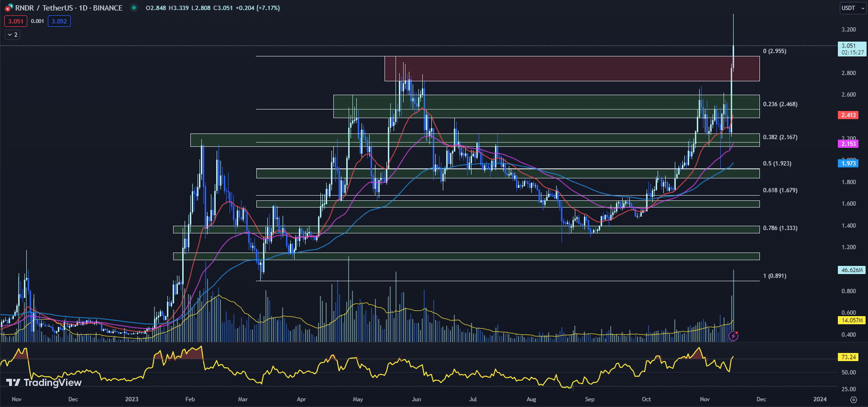Click the red sell price 3.051
868x407 pixels.
(16, 21)
